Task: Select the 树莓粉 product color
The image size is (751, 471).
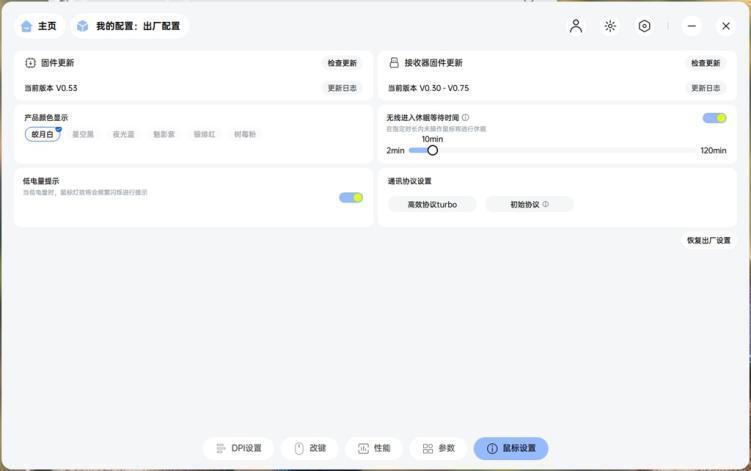Action: pos(245,135)
